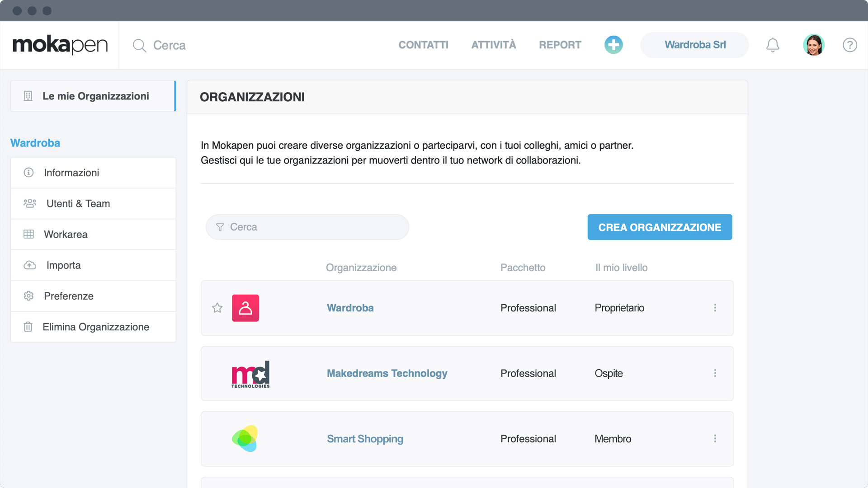Click the Elimina Organizzazione trash icon
The height and width of the screenshot is (488, 868).
point(28,327)
